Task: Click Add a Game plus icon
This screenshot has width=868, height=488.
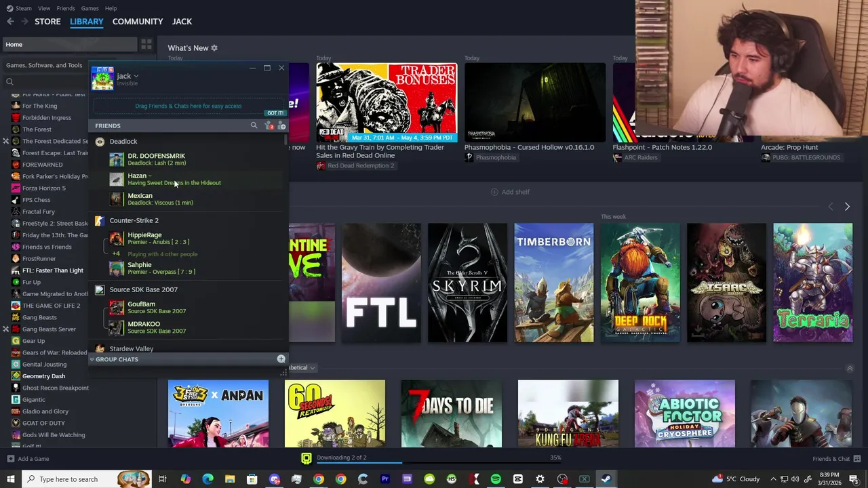Action: [10, 459]
